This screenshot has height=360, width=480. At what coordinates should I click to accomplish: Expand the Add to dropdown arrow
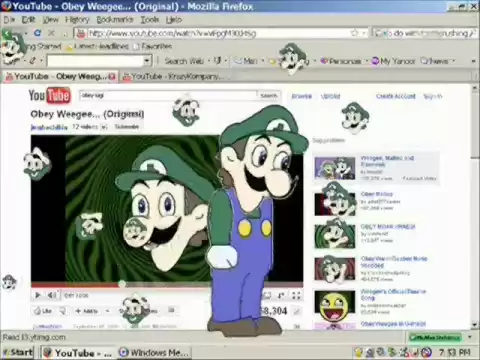[x=107, y=311]
